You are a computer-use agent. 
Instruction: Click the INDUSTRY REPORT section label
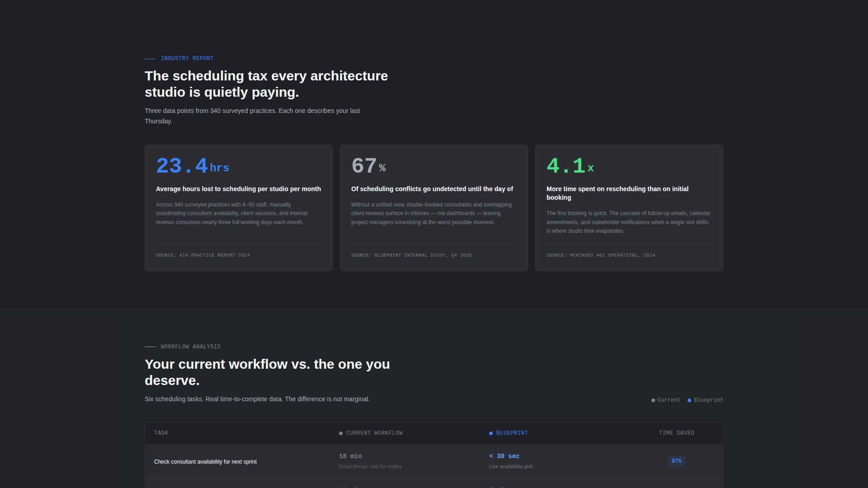(x=187, y=58)
